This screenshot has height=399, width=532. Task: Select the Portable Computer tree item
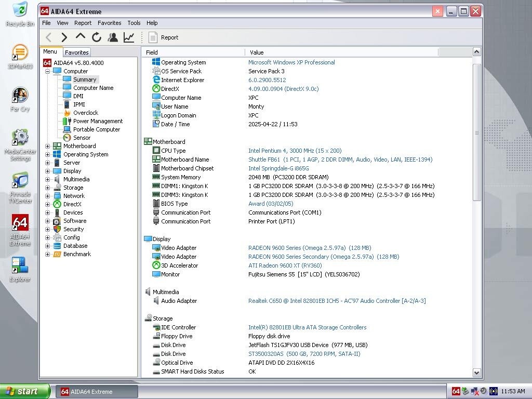pos(97,129)
